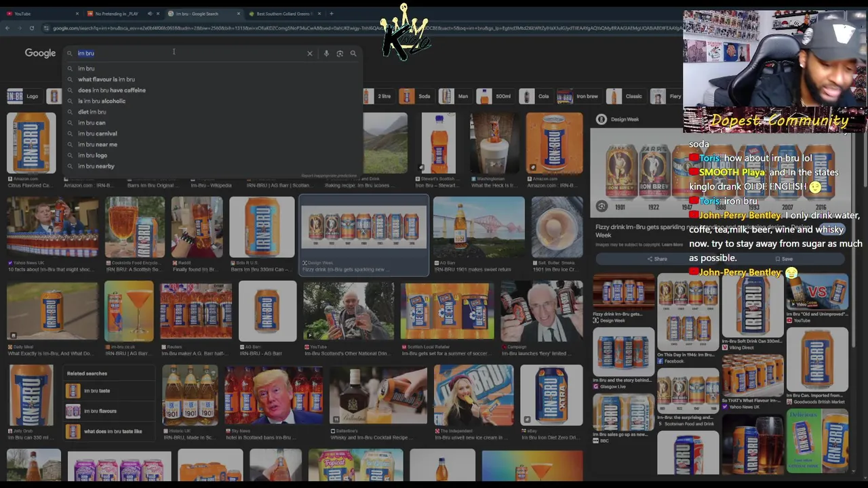The image size is (868, 488).
Task: Open site information icon beside the URL
Action: tap(46, 28)
